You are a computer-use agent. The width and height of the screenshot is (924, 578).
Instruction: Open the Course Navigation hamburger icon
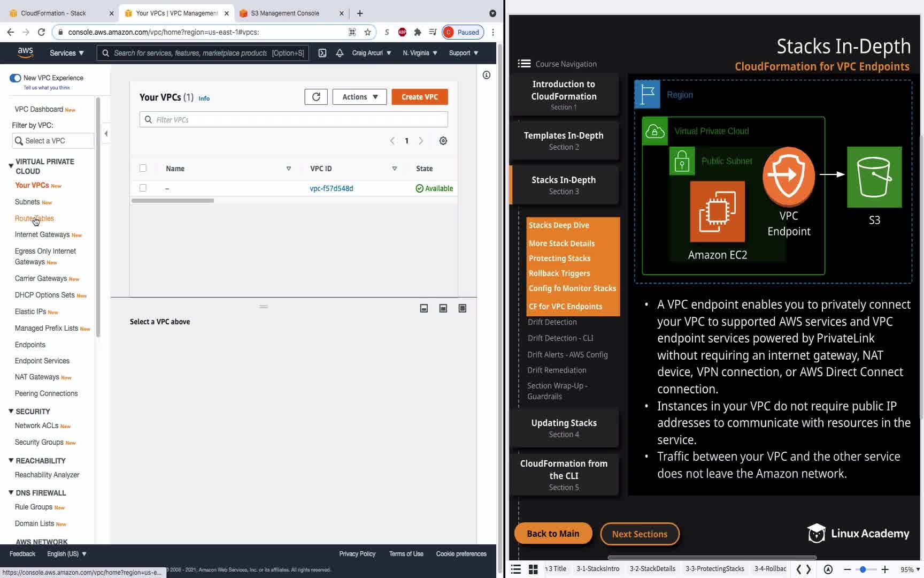click(524, 64)
